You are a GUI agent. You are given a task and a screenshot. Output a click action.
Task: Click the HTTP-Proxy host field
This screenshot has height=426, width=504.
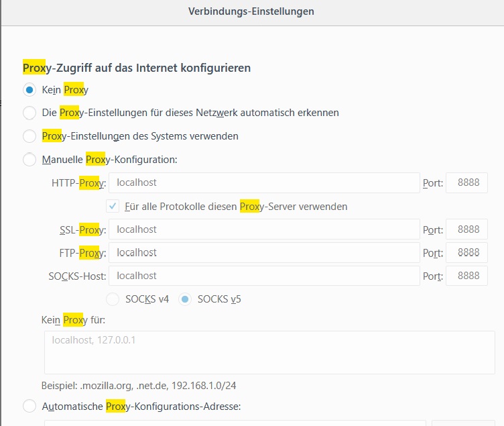tap(264, 182)
